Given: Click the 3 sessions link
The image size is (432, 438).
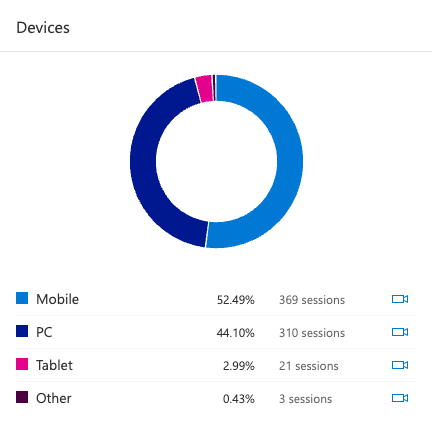Looking at the screenshot, I should 305,399.
